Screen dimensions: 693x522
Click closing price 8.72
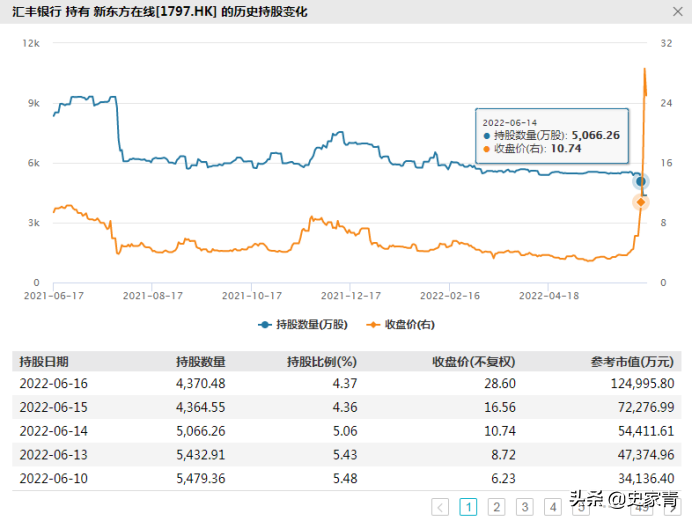503,455
